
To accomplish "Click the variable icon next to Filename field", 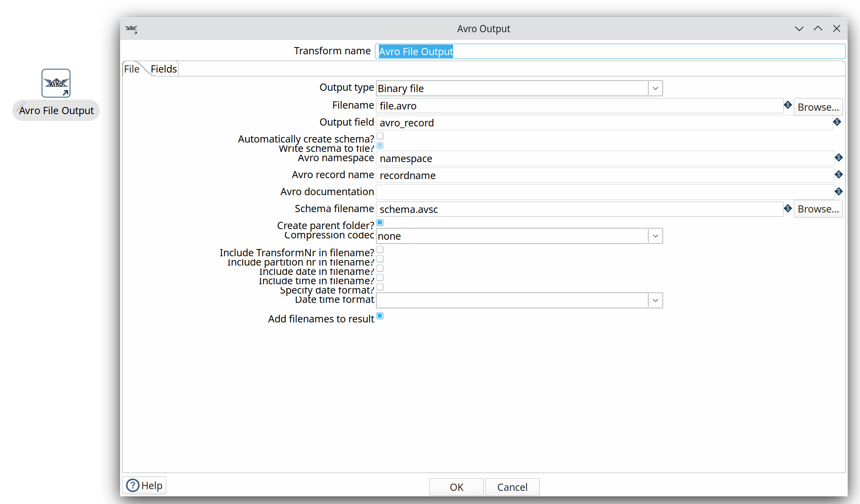I will (x=788, y=105).
